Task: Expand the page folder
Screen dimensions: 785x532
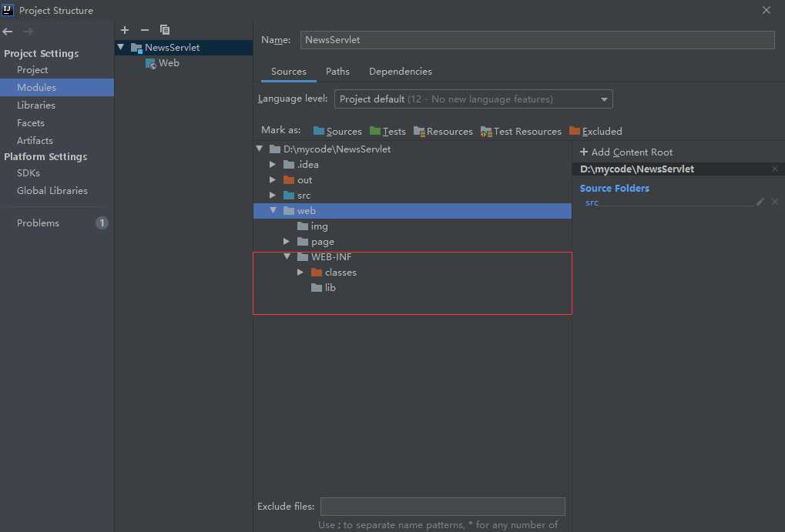Action: click(x=287, y=242)
